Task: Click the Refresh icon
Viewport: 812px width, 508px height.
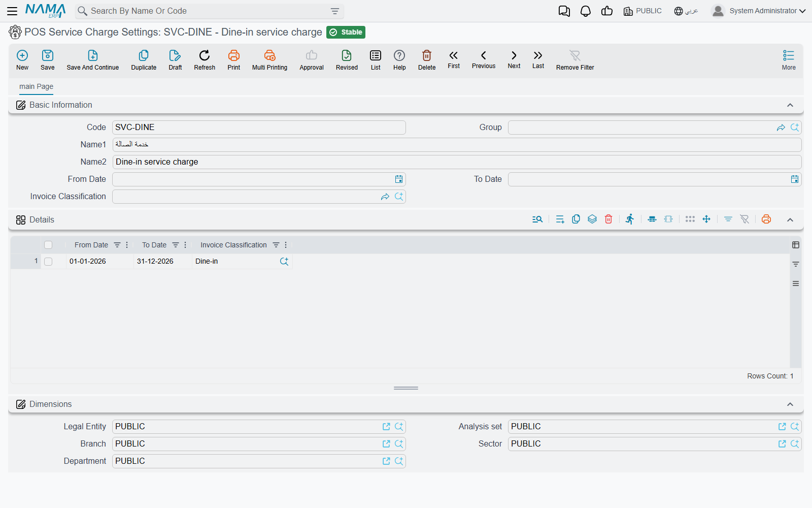Action: (x=205, y=55)
